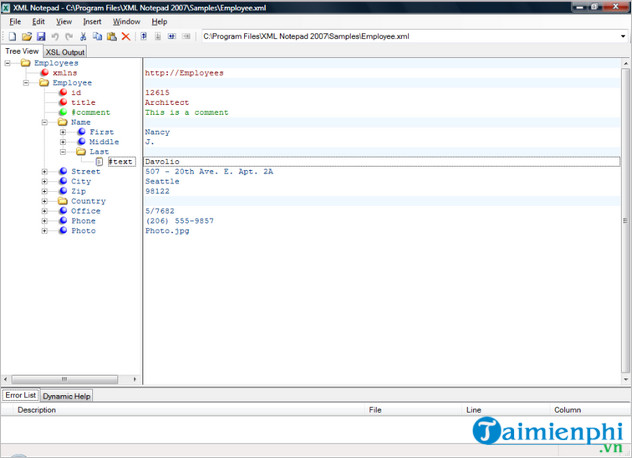Collapse the Last element node
632x458 pixels.
[x=63, y=152]
